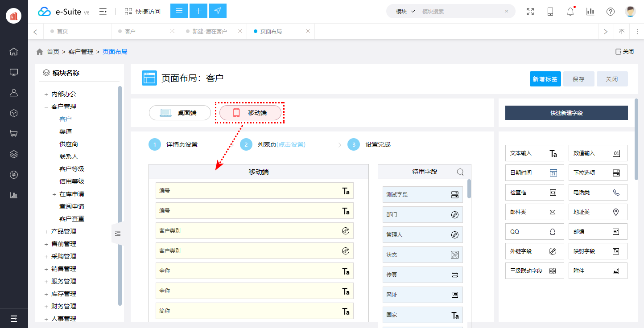Open the send/navigation icon in the top toolbar
The height and width of the screenshot is (328, 644).
218,10
